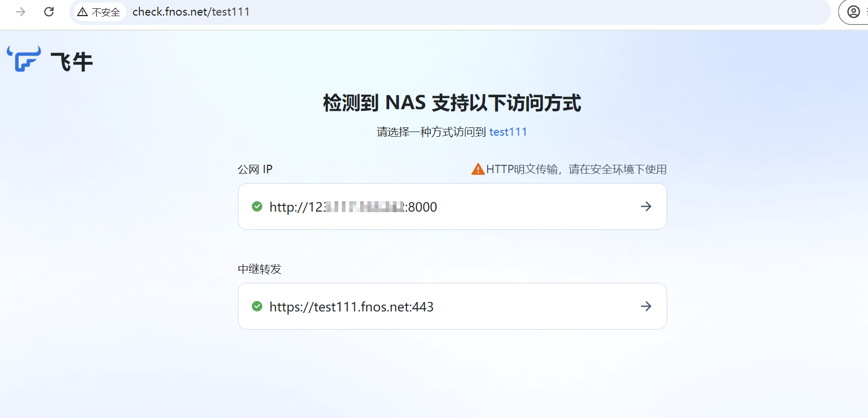Click the green check beside the test111.fnos.net relay address
The width and height of the screenshot is (868, 418).
coord(257,306)
